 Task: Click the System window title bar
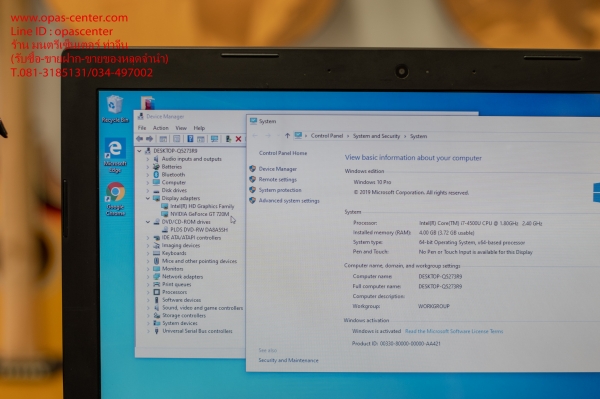coord(423,121)
